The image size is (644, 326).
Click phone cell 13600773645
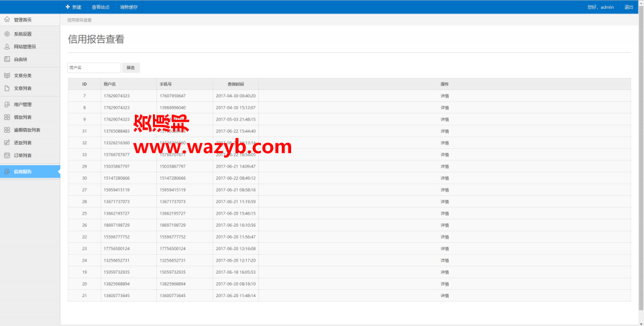172,296
